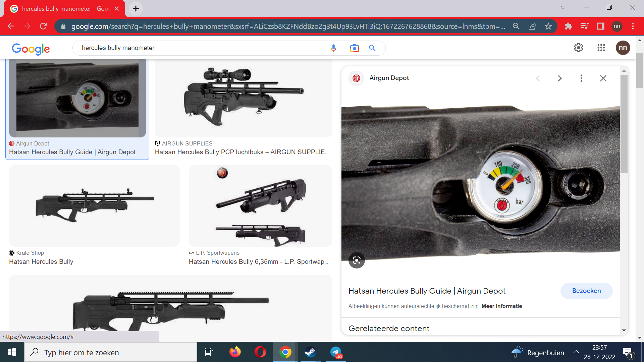The width and height of the screenshot is (644, 362).
Task: Open the tab search dropdown arrow
Action: (x=563, y=7)
